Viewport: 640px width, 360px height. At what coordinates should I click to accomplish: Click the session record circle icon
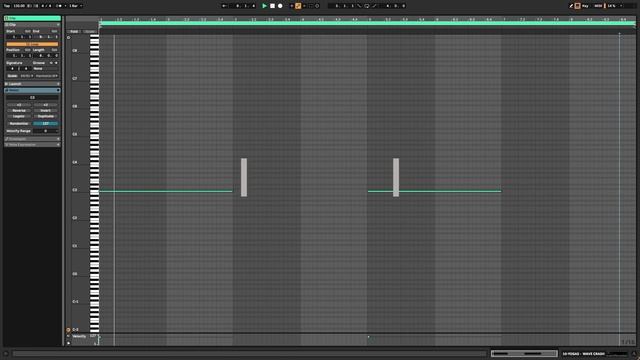[317, 6]
